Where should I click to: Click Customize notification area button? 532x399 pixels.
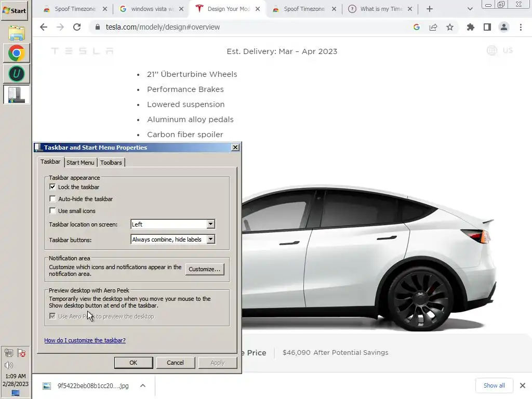pos(205,269)
